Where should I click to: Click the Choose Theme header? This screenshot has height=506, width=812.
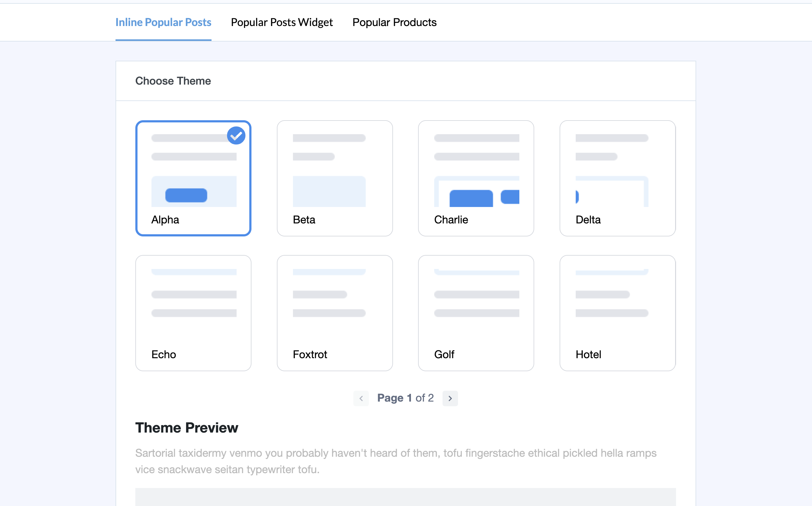(173, 81)
